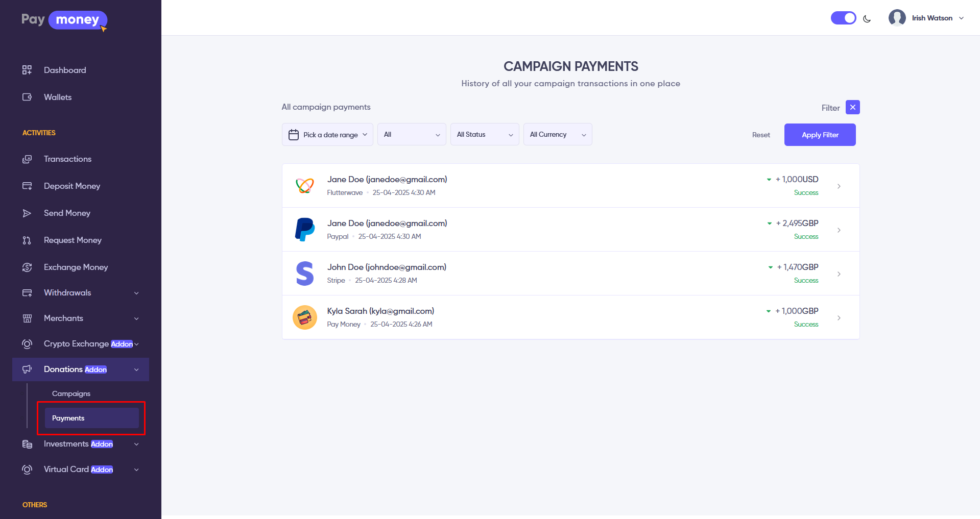Open the All Currency dropdown
This screenshot has height=519, width=980.
[x=557, y=135]
